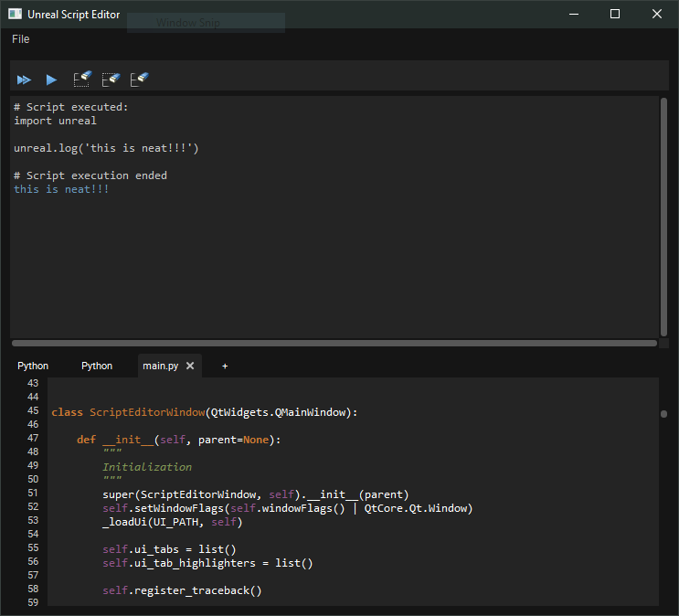This screenshot has width=679, height=616.
Task: Run the whole script with double-arrow icon
Action: coord(24,80)
